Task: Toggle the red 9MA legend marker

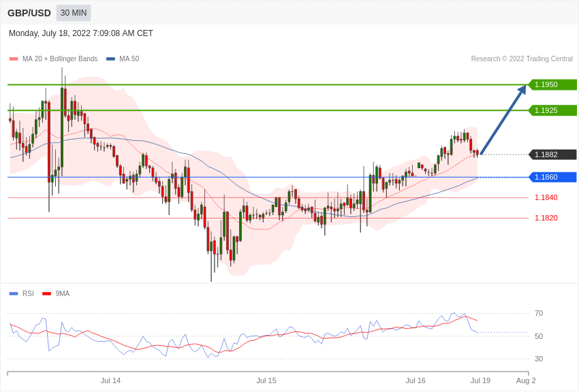Action: point(46,294)
